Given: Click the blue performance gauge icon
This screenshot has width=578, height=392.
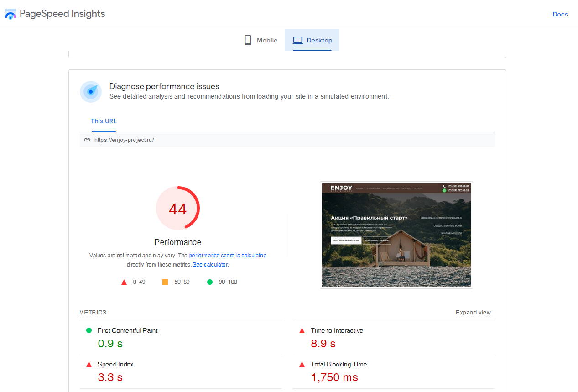Looking at the screenshot, I should coord(91,92).
